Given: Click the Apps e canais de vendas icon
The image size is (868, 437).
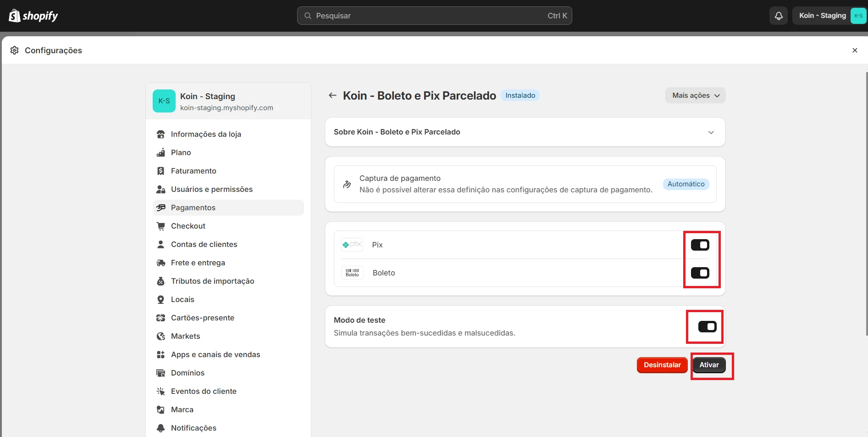Looking at the screenshot, I should (160, 354).
